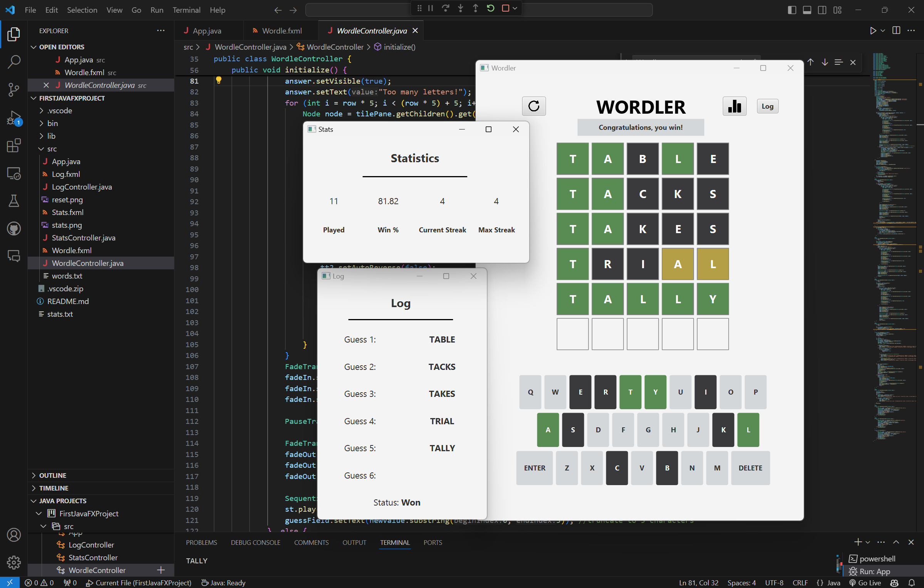Click the Q key on Wordler keyboard

click(530, 392)
